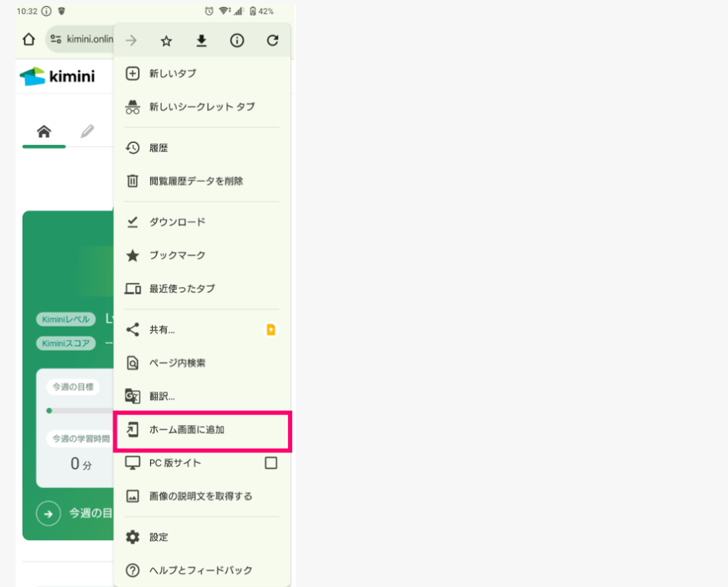
Task: Select ホーム画面に追加 menu item
Action: point(188,430)
